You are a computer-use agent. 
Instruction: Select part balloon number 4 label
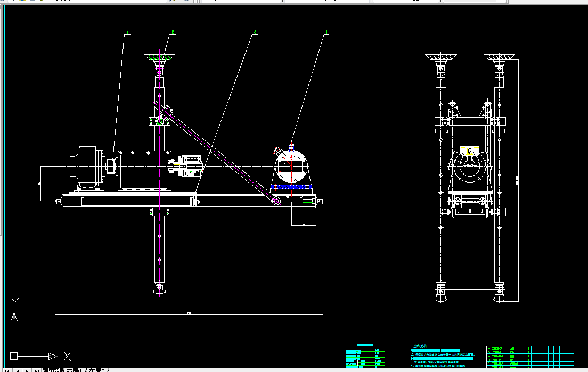click(x=326, y=32)
